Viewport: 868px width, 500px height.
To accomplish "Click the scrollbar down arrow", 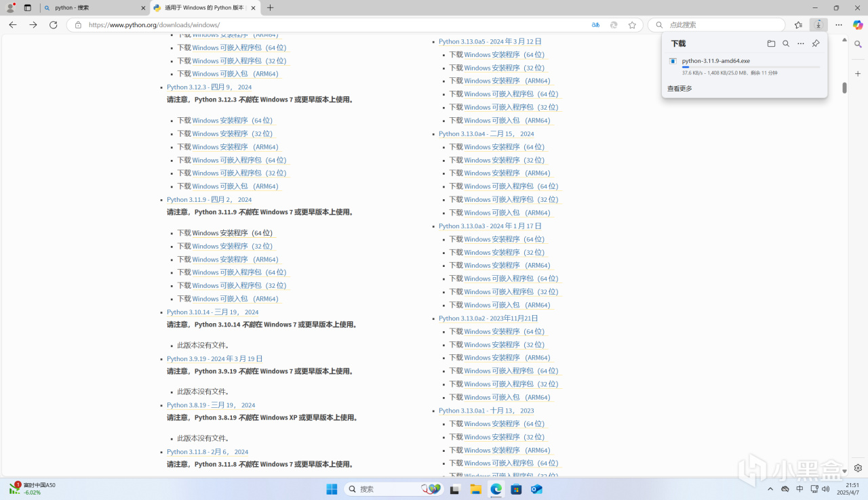I will [845, 471].
